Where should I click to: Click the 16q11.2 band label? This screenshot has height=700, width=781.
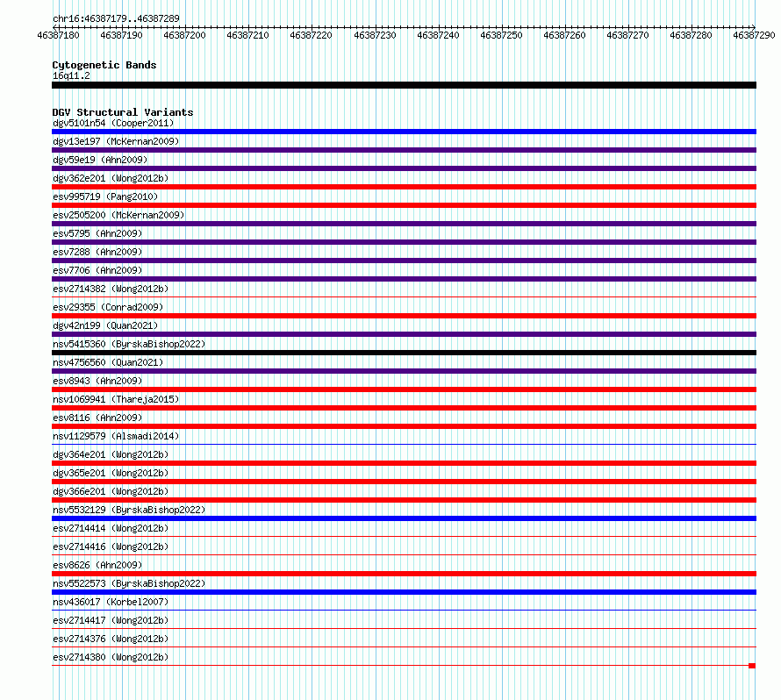(x=71, y=75)
